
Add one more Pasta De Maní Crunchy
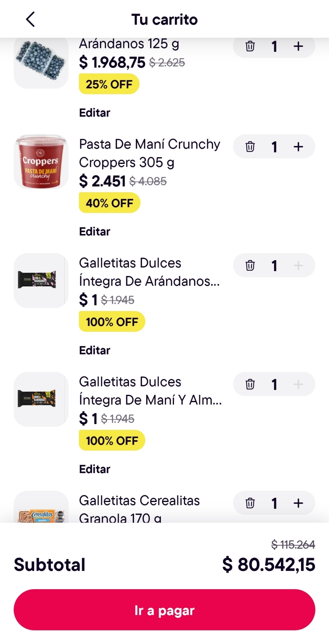(298, 147)
